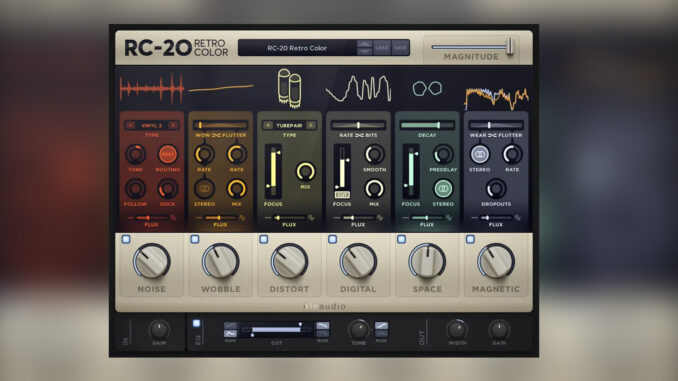Click the tube pair distortion graphic
Image resolution: width=678 pixels, height=381 pixels.
(289, 88)
